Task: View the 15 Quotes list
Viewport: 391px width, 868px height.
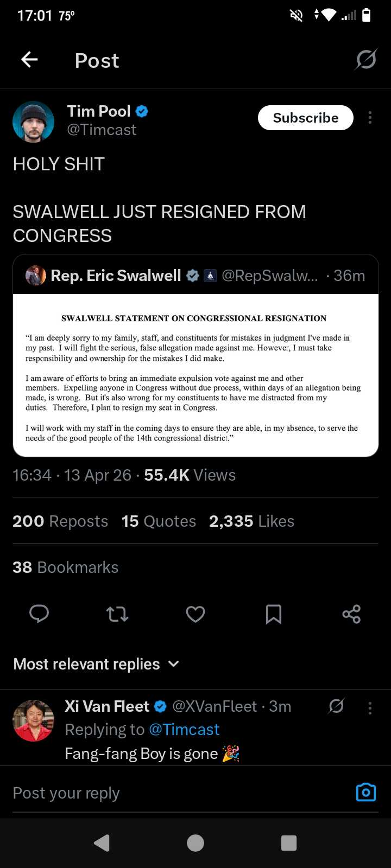Action: click(x=159, y=521)
